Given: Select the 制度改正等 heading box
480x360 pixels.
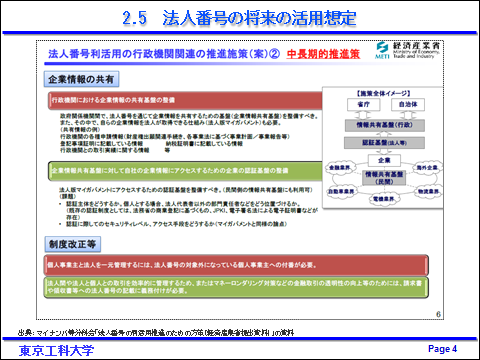Looking at the screenshot, I should click(x=73, y=244).
